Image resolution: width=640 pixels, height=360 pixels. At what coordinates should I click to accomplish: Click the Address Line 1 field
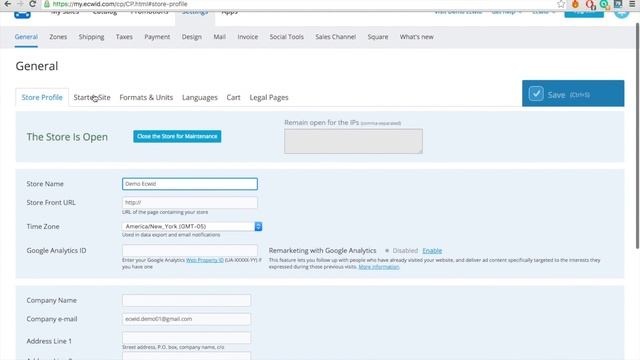click(x=187, y=338)
